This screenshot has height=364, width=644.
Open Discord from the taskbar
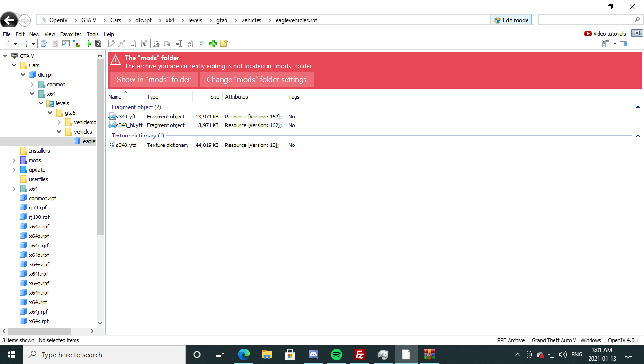tap(313, 355)
